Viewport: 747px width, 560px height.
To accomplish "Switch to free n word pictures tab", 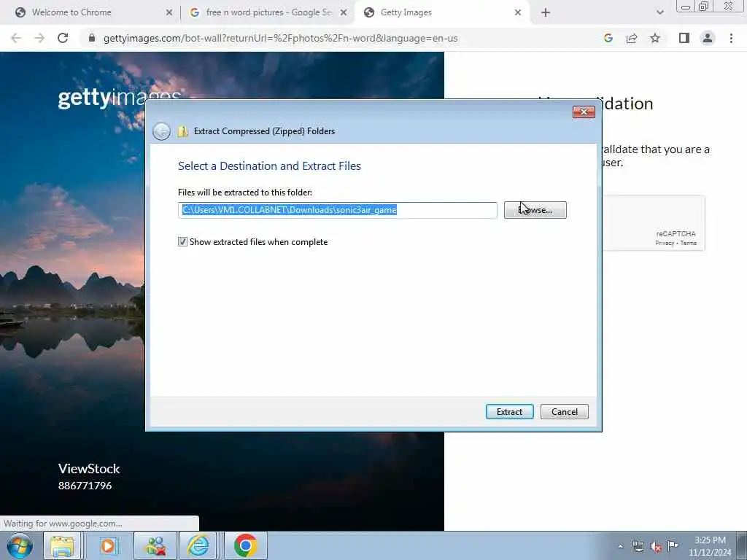I will click(x=267, y=12).
